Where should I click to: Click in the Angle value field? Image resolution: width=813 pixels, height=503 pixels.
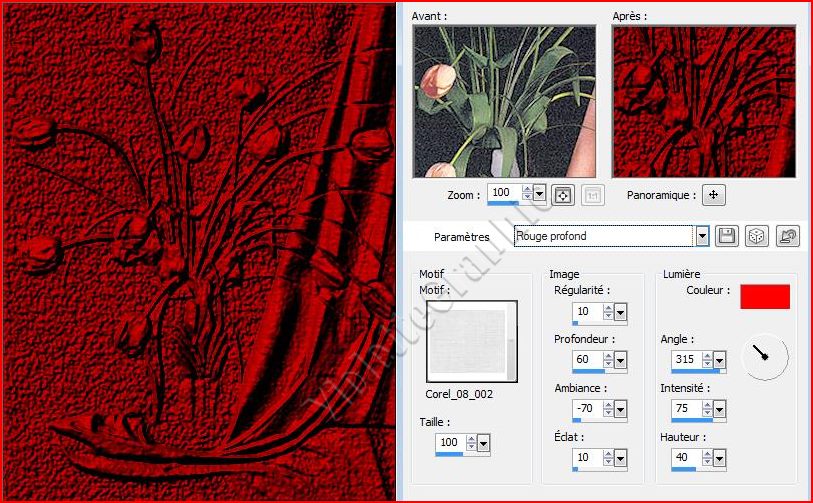pyautogui.click(x=683, y=360)
